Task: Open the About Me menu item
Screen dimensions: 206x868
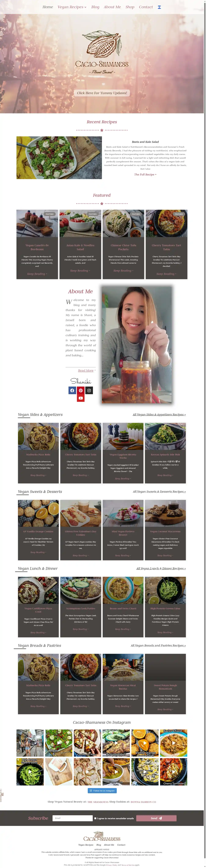Action: [112, 7]
